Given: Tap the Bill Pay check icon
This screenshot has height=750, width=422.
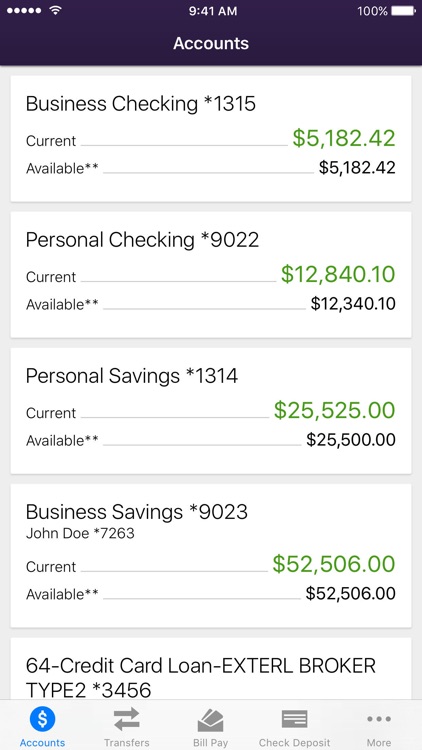Looking at the screenshot, I should [211, 720].
